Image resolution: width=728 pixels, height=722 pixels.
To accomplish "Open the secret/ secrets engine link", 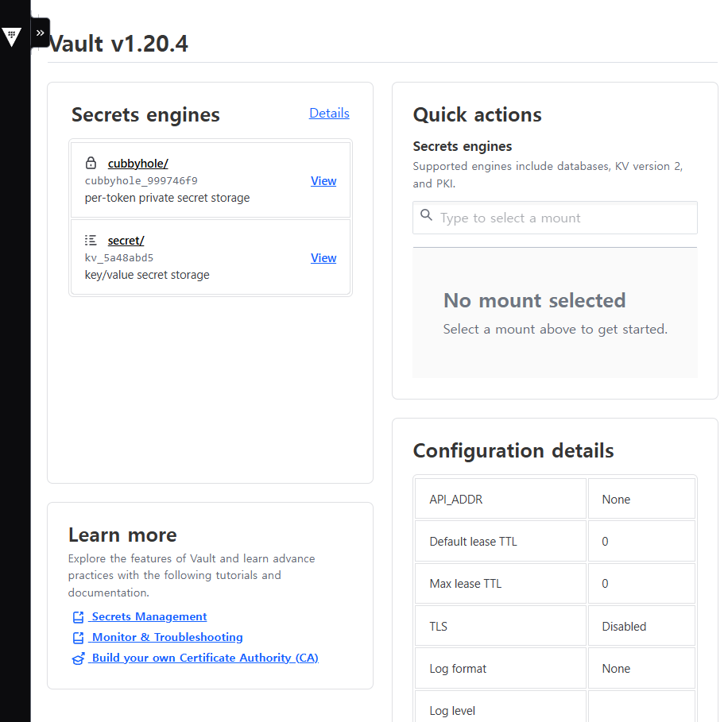I will point(126,241).
